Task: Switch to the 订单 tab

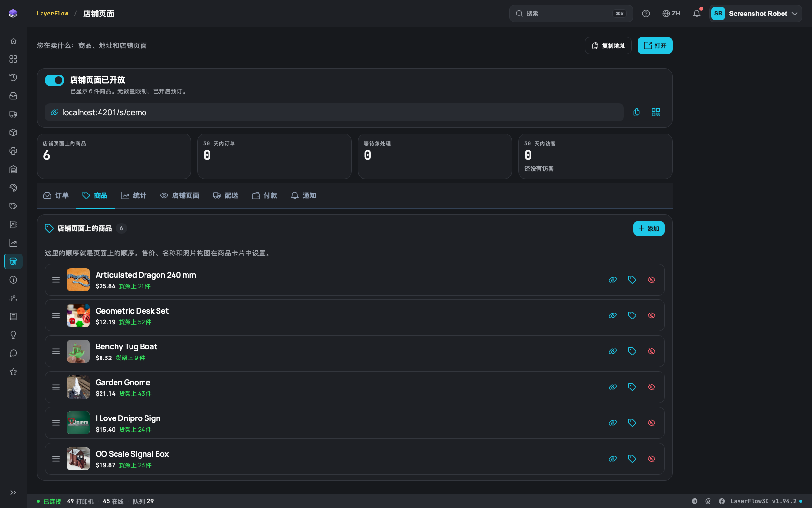Action: [x=56, y=195]
